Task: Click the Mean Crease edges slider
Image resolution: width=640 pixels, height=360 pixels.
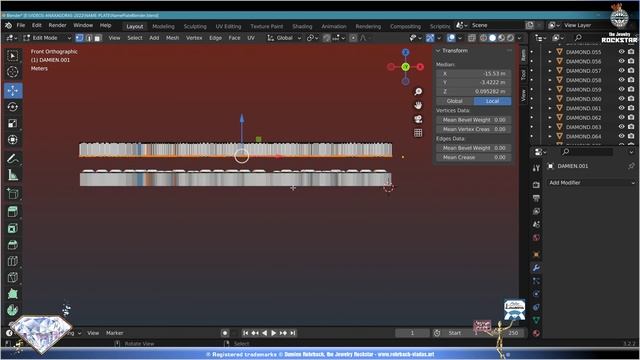Action: click(x=474, y=157)
